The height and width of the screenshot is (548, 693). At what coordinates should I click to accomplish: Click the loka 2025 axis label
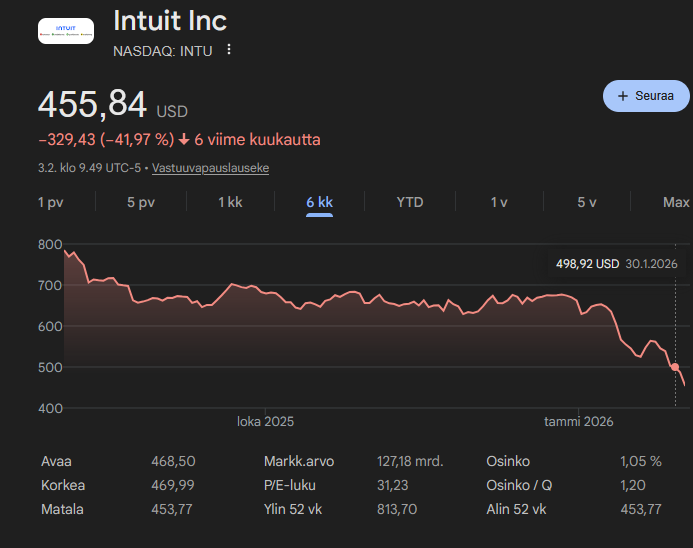(x=265, y=422)
